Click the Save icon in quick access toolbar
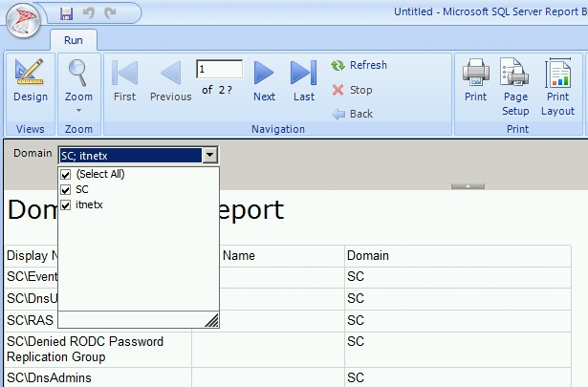The image size is (588, 387). (x=66, y=13)
